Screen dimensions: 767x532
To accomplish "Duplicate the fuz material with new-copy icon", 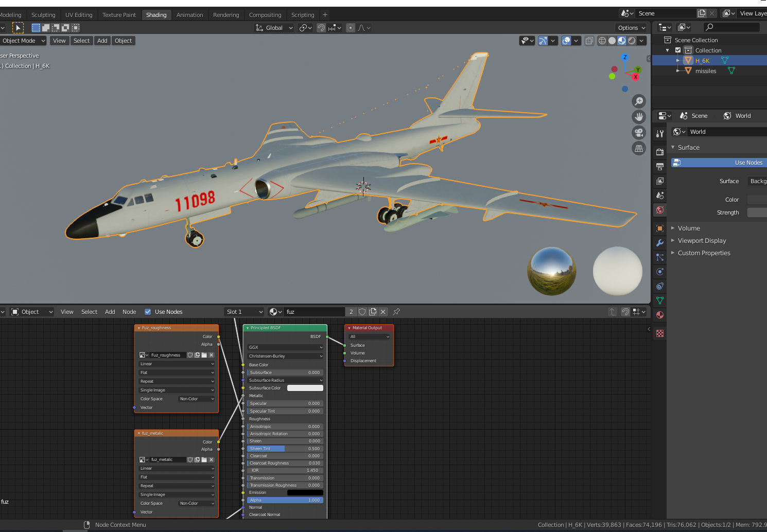I will point(373,312).
